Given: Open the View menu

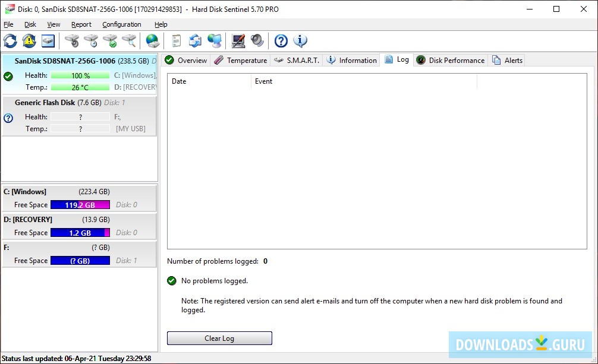Looking at the screenshot, I should point(53,24).
